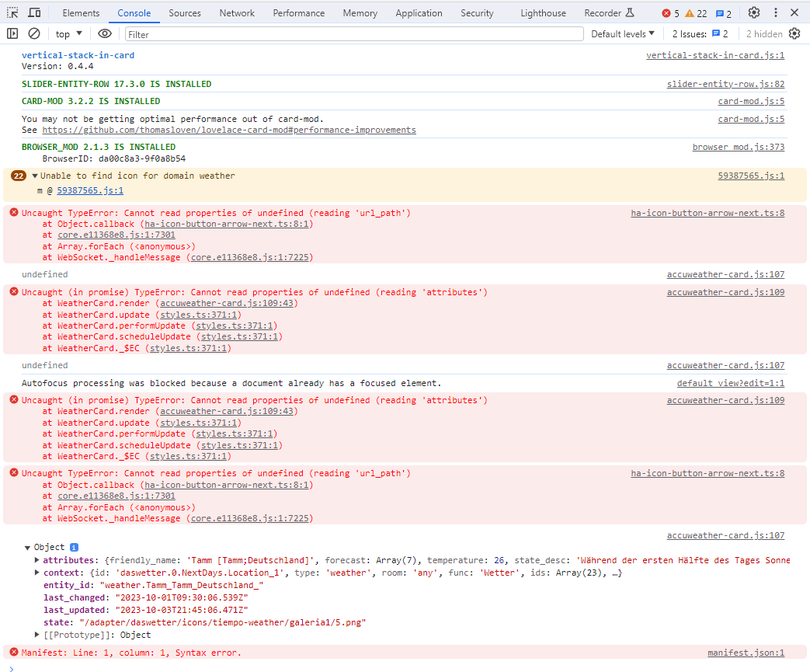Open vertical-stack-in-card.js:1 source link

[715, 55]
